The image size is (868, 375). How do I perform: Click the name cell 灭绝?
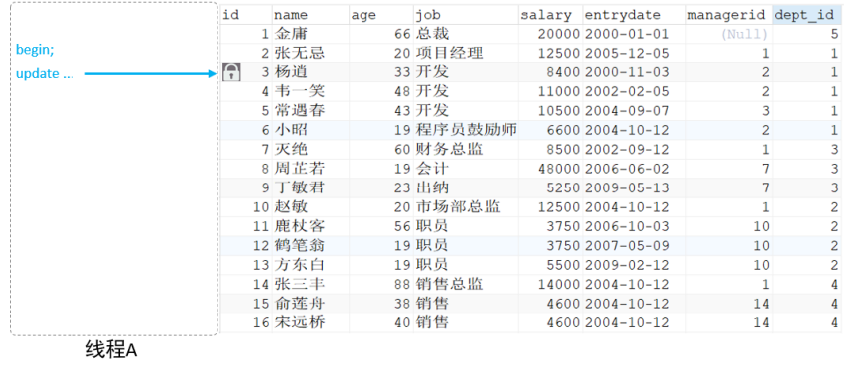click(311, 150)
